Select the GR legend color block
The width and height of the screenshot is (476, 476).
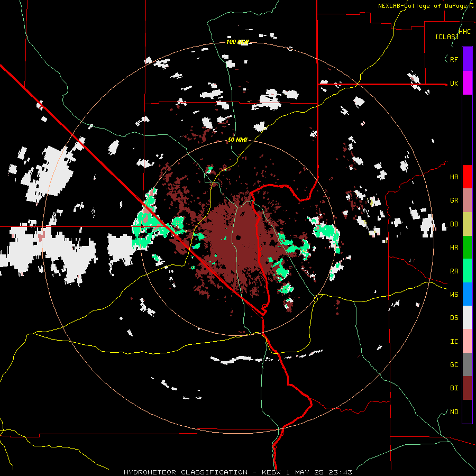pyautogui.click(x=467, y=200)
